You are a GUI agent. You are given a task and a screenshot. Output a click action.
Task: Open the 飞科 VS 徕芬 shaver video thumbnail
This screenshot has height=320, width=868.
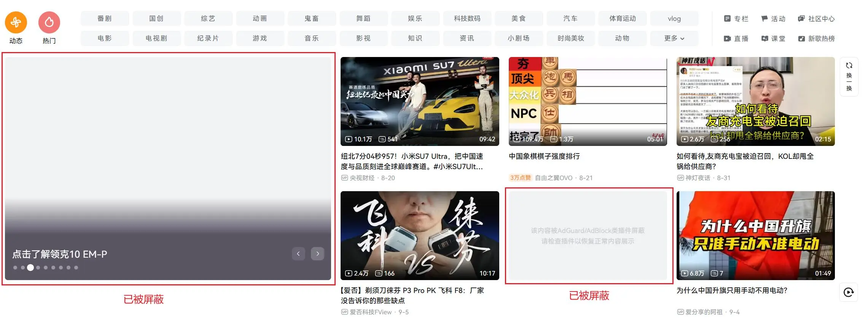coord(420,236)
